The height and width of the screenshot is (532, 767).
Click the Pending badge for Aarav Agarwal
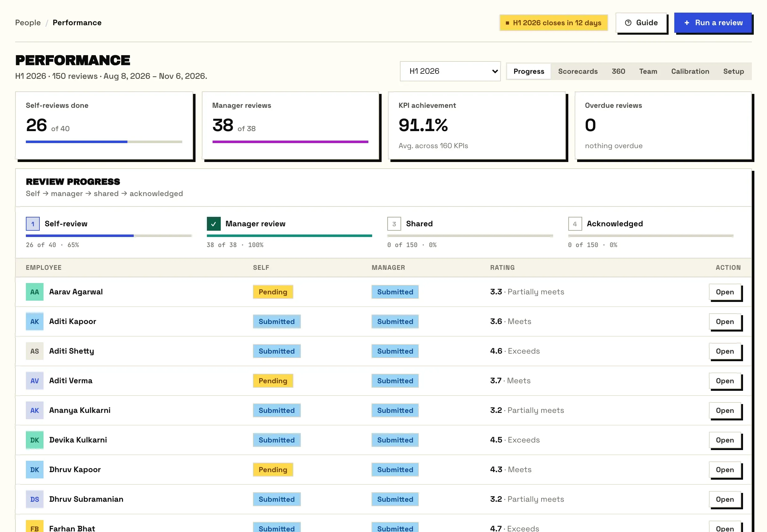tap(273, 292)
